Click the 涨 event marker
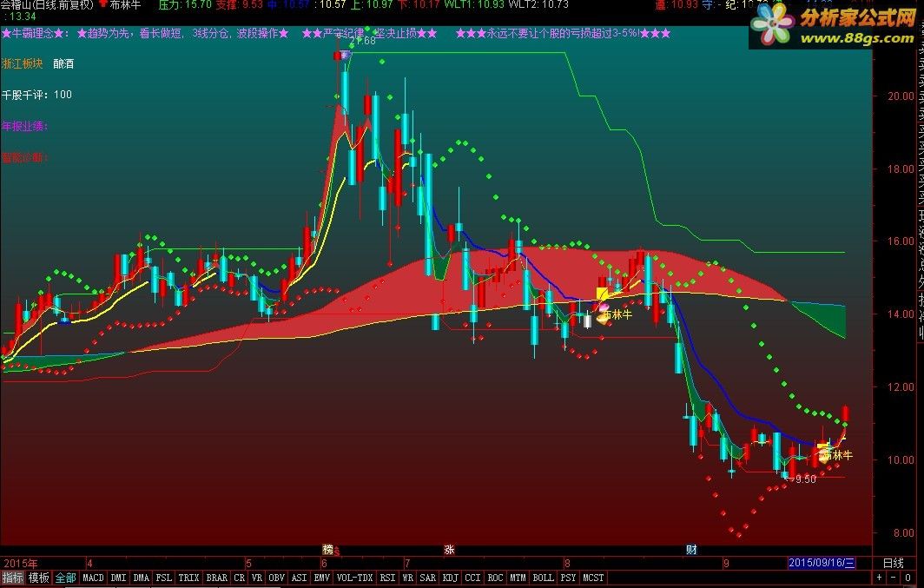 point(449,550)
